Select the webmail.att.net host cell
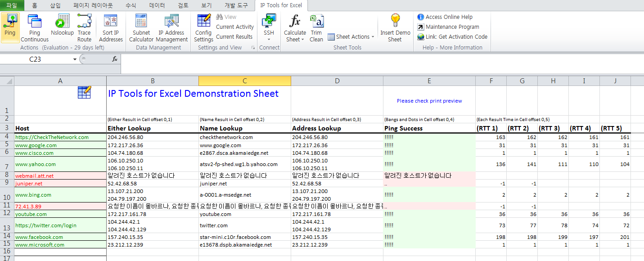The width and height of the screenshot is (644, 261). click(60, 175)
